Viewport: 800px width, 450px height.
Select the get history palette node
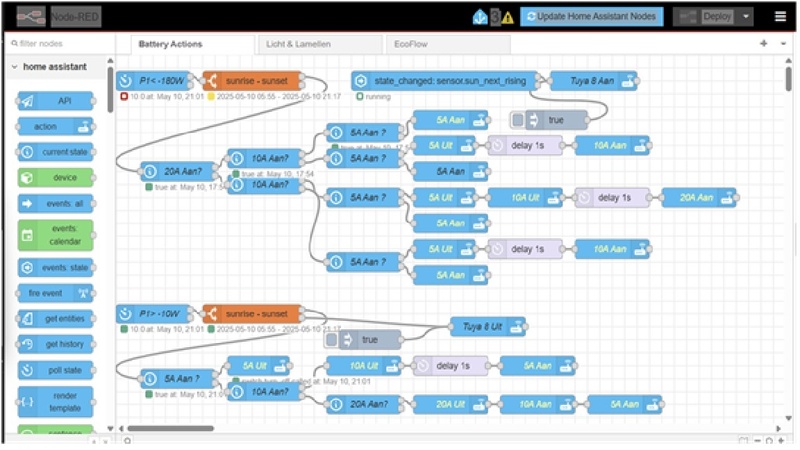pyautogui.click(x=56, y=344)
